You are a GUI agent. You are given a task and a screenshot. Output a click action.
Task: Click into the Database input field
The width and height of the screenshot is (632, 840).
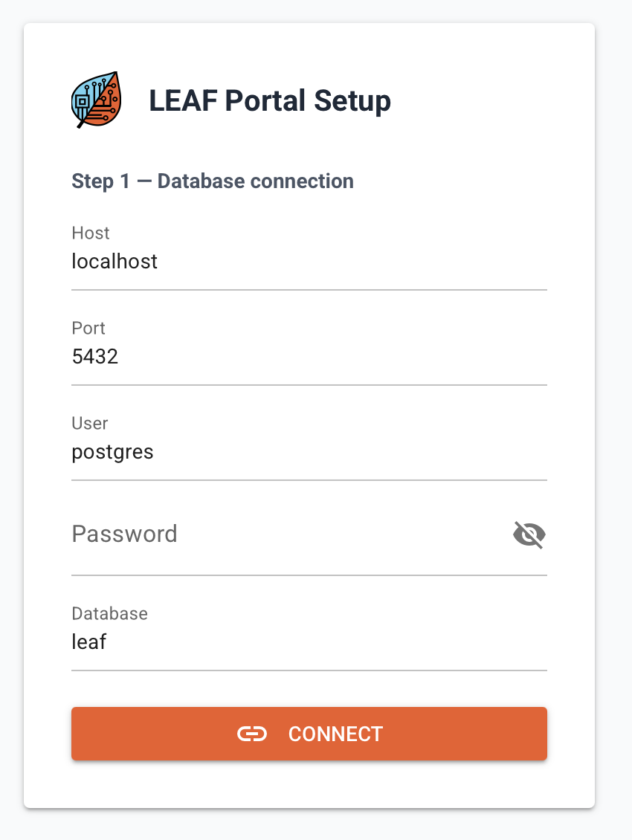[309, 642]
